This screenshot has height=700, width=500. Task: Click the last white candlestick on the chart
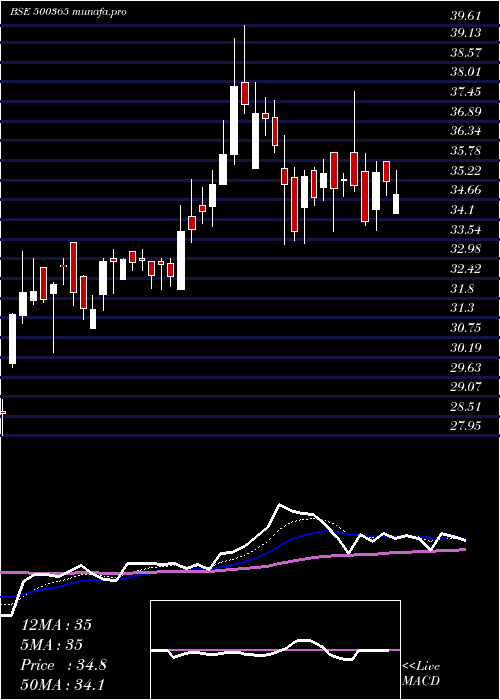(x=396, y=204)
